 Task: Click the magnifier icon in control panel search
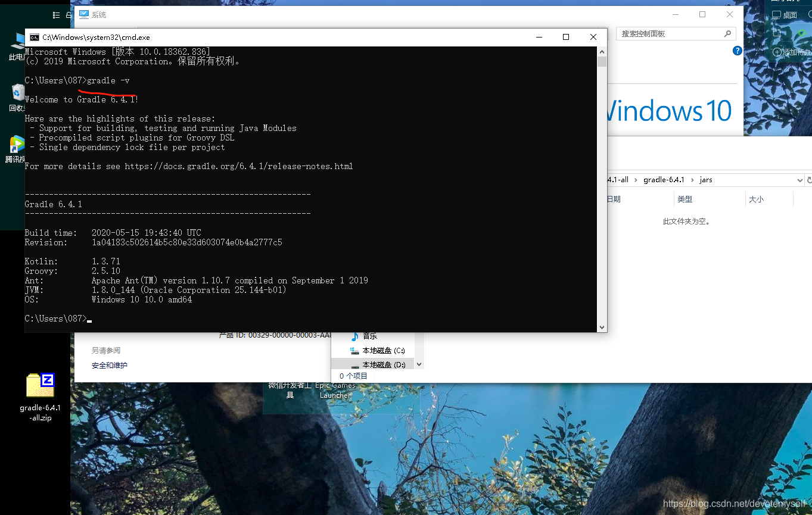pos(727,34)
